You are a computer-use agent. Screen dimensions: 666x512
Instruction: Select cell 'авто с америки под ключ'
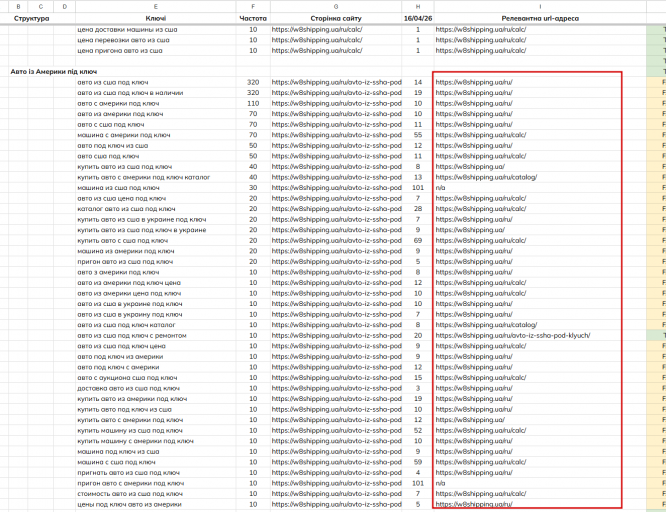click(118, 103)
